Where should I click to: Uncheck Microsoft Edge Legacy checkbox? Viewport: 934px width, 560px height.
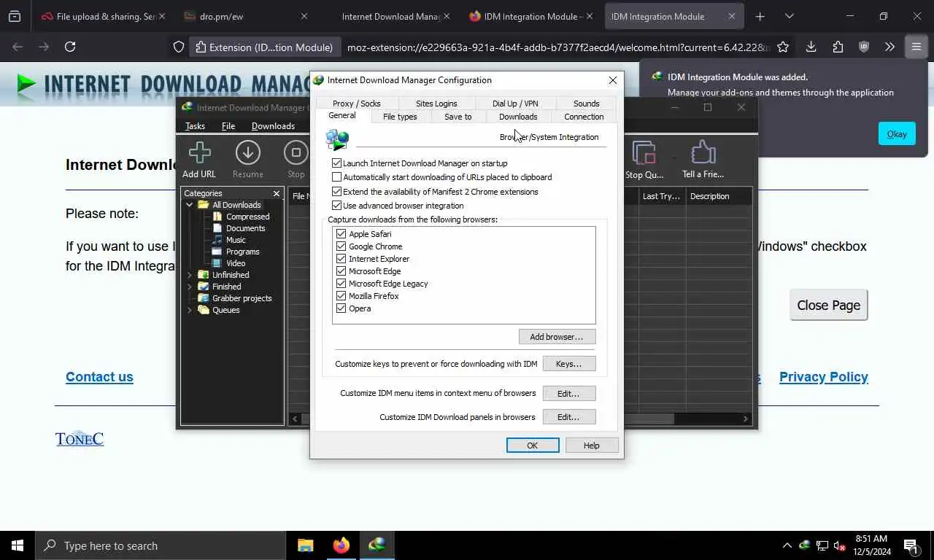[x=341, y=284]
